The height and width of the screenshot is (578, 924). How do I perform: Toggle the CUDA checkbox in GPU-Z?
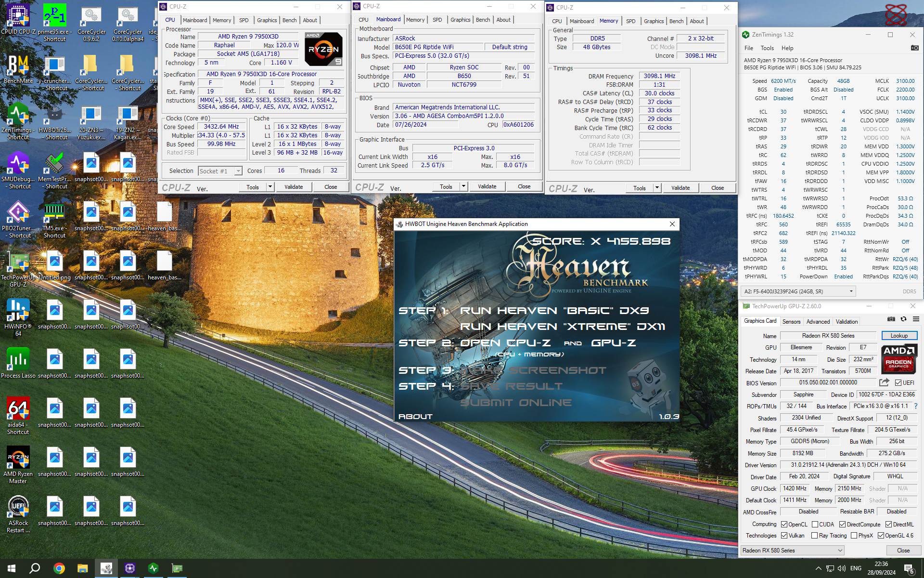(x=815, y=525)
